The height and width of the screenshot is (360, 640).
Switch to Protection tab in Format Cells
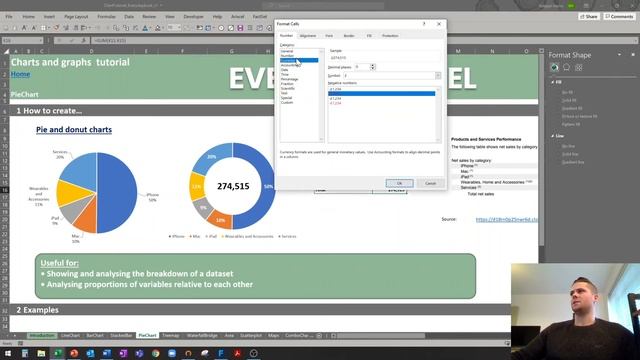click(390, 36)
